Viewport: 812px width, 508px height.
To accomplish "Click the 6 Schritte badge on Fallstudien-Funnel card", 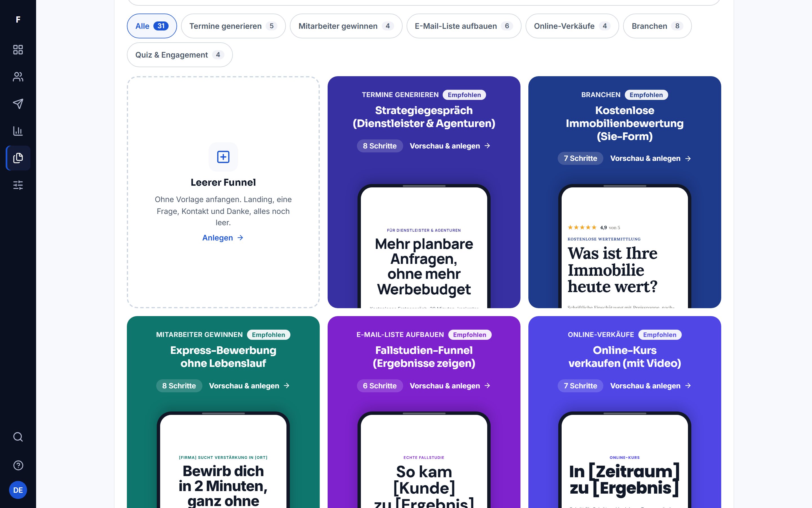I will pyautogui.click(x=379, y=386).
